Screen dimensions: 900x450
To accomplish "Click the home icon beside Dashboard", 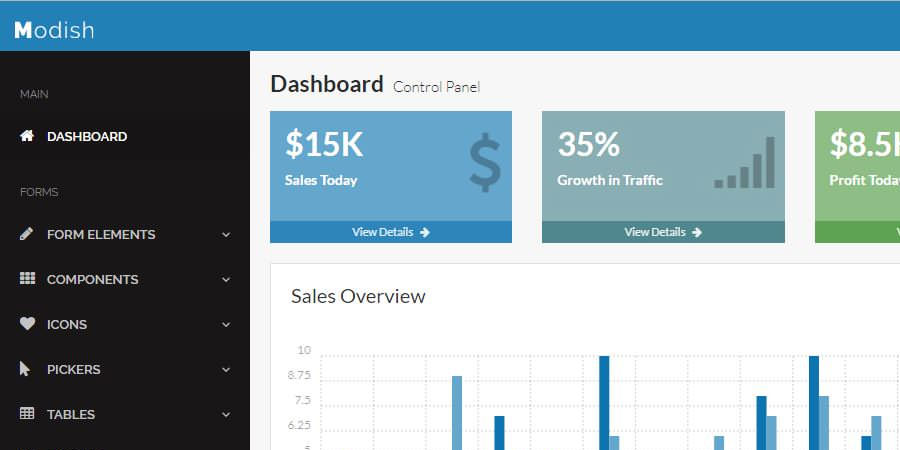I will [x=27, y=136].
